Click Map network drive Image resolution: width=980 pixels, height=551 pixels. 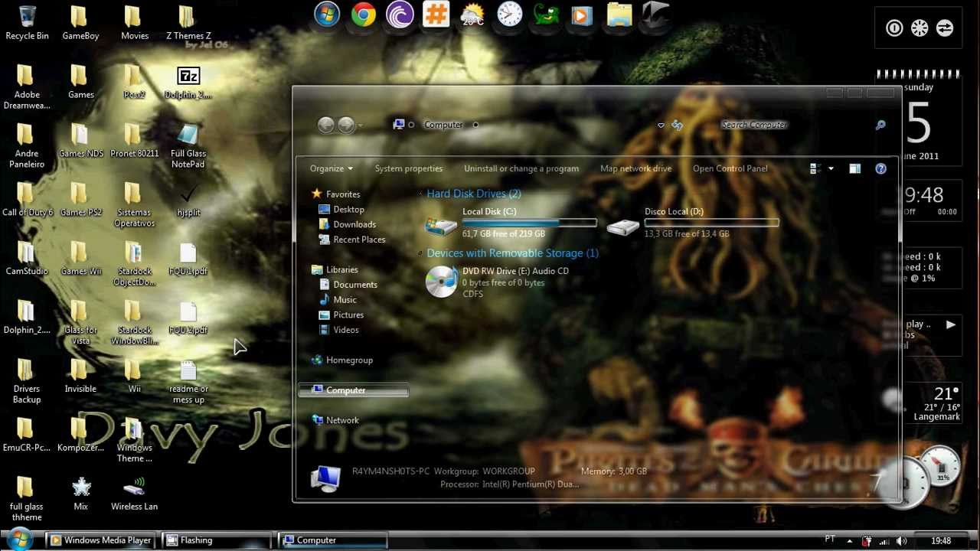(635, 168)
